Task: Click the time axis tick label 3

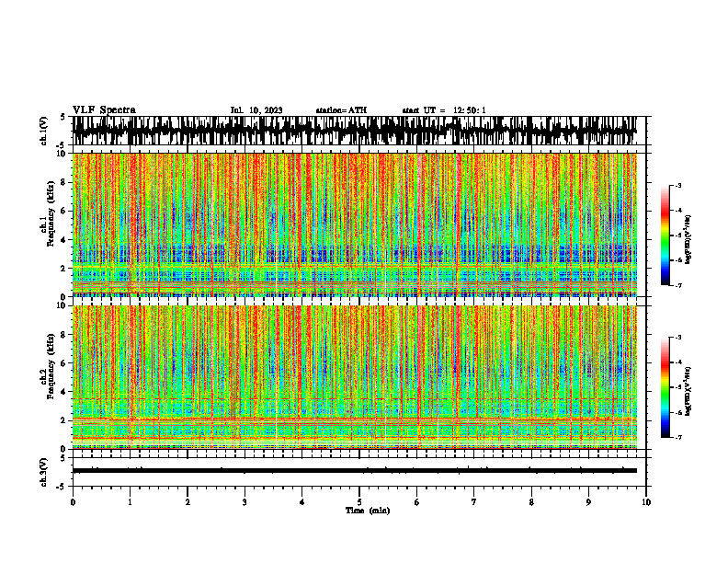Action: click(245, 502)
